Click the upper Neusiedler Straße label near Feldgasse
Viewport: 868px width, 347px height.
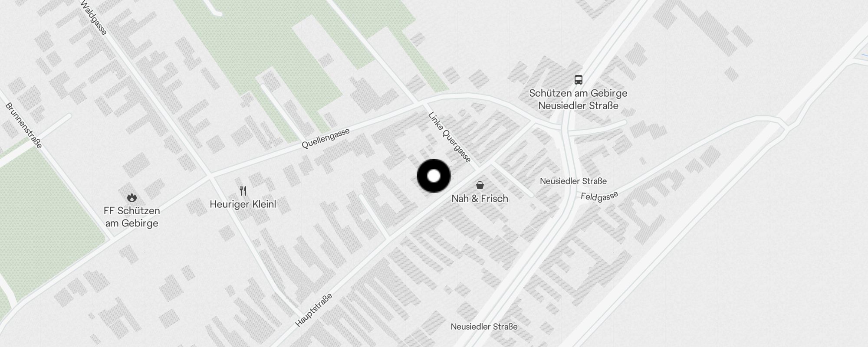573,181
